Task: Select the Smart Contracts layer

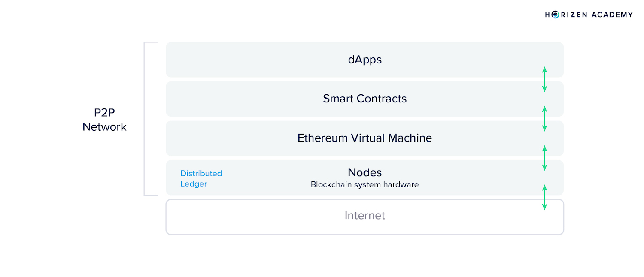Action: pos(365,99)
